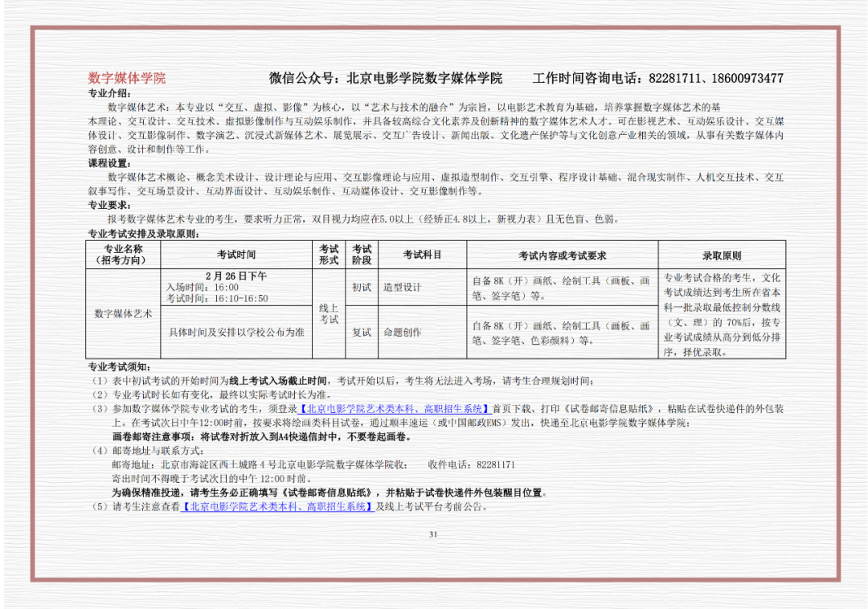
Task: Click the page number 31
Action: point(433,534)
